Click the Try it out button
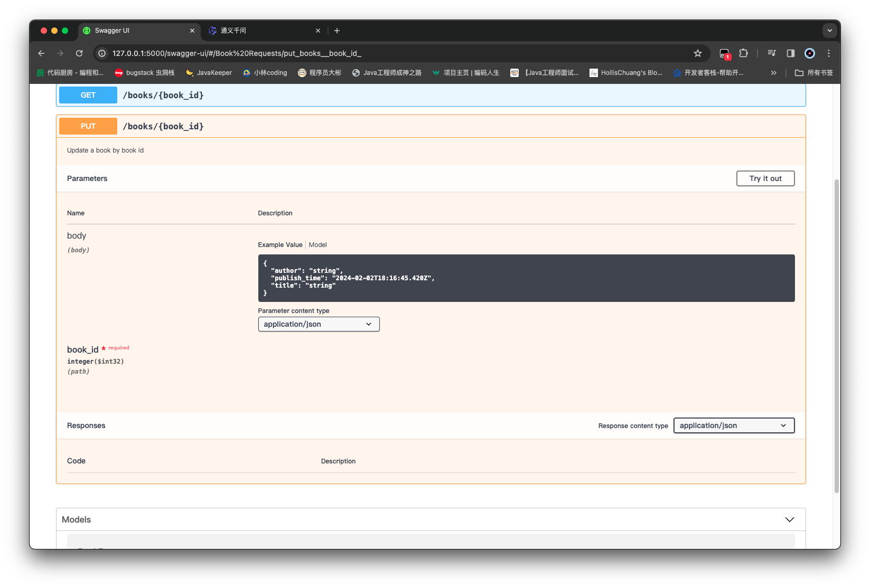Viewport: 870px width, 588px height. click(765, 178)
